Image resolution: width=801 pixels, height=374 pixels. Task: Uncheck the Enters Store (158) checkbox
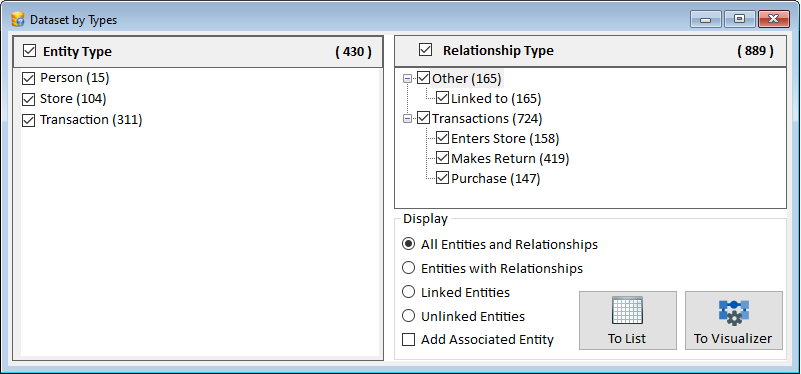442,138
